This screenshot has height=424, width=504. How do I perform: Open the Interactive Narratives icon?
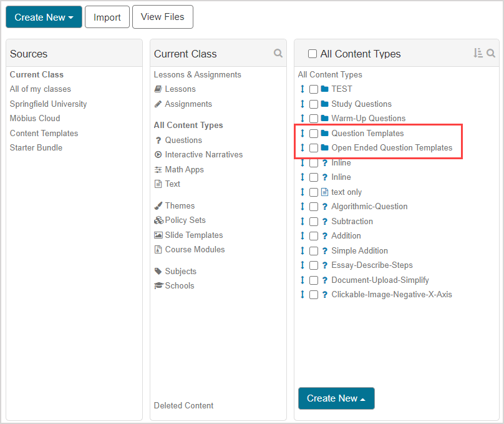158,154
